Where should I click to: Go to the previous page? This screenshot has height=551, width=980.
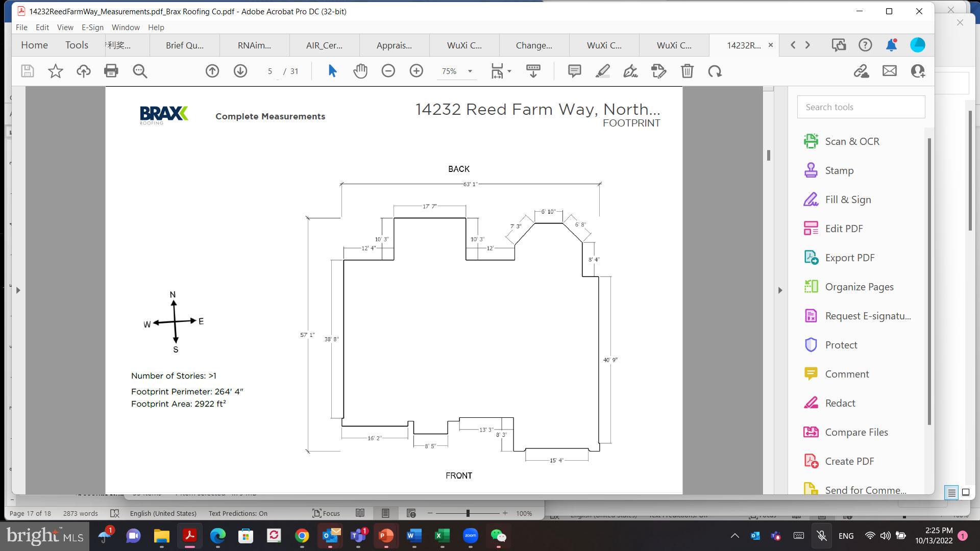pos(212,71)
